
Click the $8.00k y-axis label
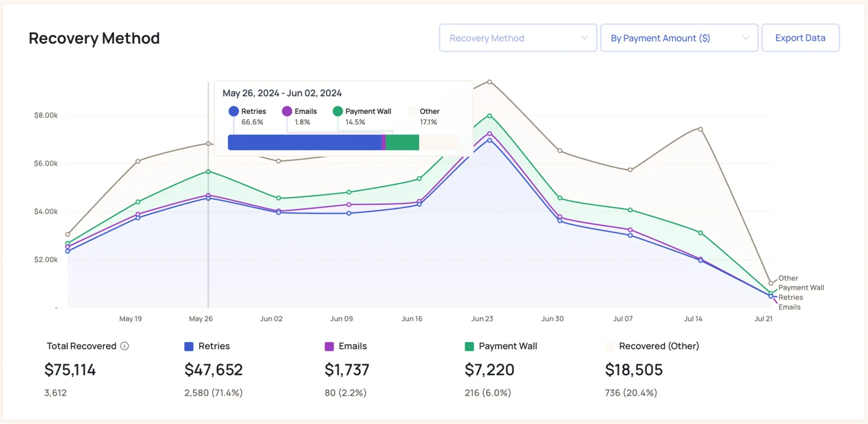click(46, 115)
